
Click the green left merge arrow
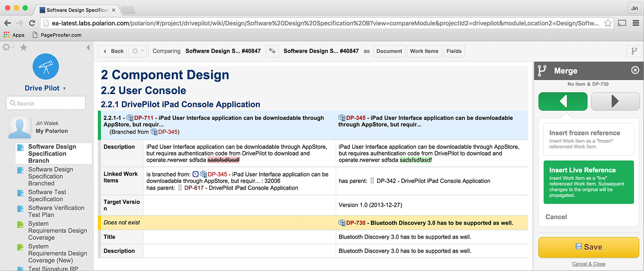[563, 101]
